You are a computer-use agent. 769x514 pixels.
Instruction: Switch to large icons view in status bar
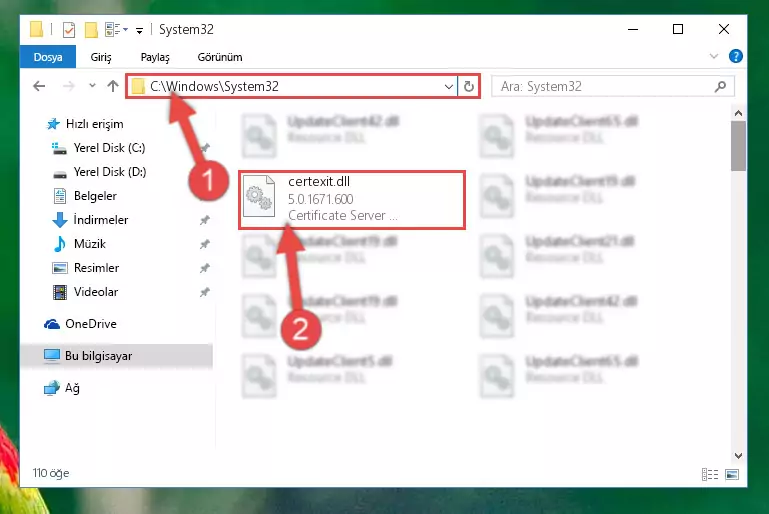click(x=732, y=474)
